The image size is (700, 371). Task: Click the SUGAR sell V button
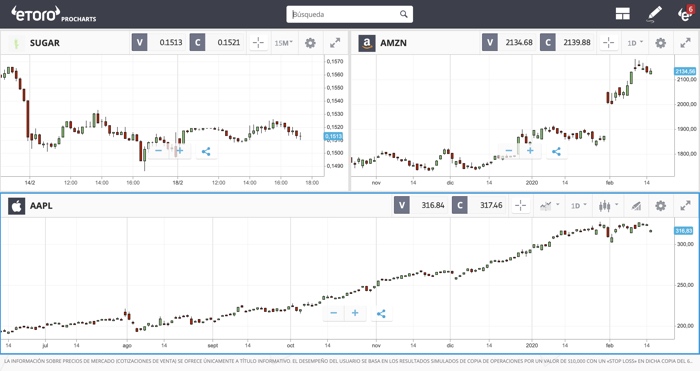coord(139,42)
